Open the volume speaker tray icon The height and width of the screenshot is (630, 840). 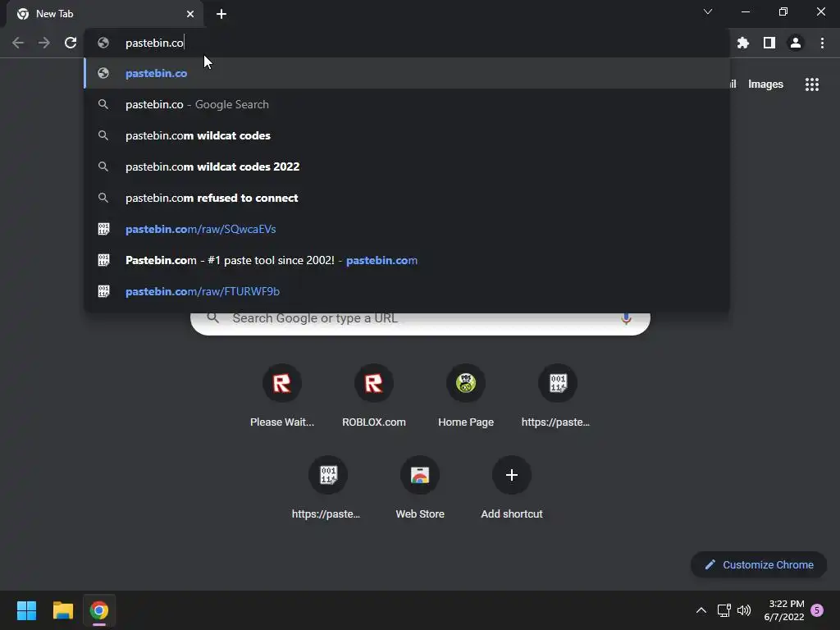pos(743,610)
